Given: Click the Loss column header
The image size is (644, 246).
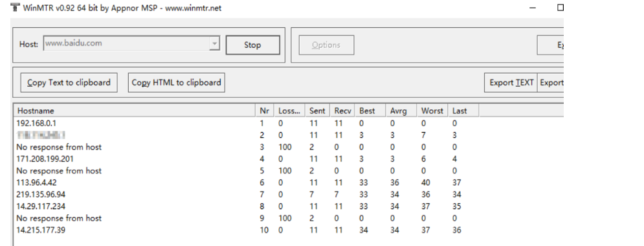Looking at the screenshot, I should tap(289, 111).
